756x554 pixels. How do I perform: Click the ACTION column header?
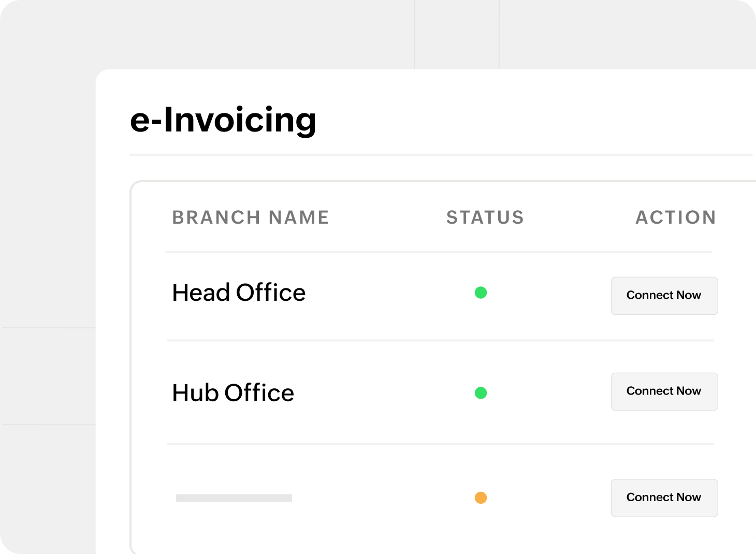pos(676,217)
